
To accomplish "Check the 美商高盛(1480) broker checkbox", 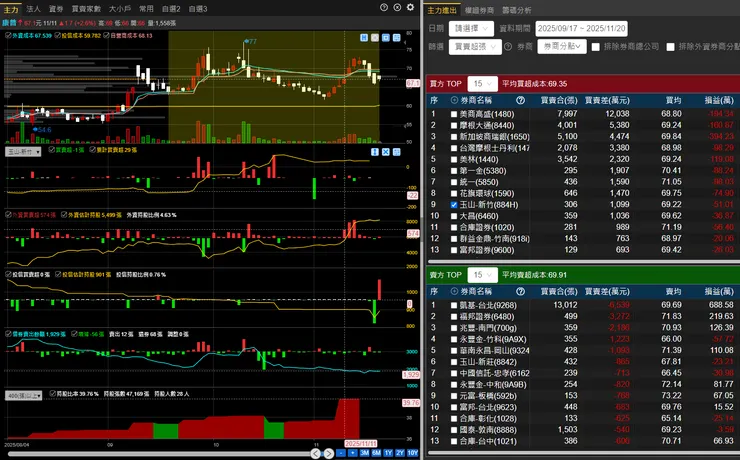I will [454, 114].
